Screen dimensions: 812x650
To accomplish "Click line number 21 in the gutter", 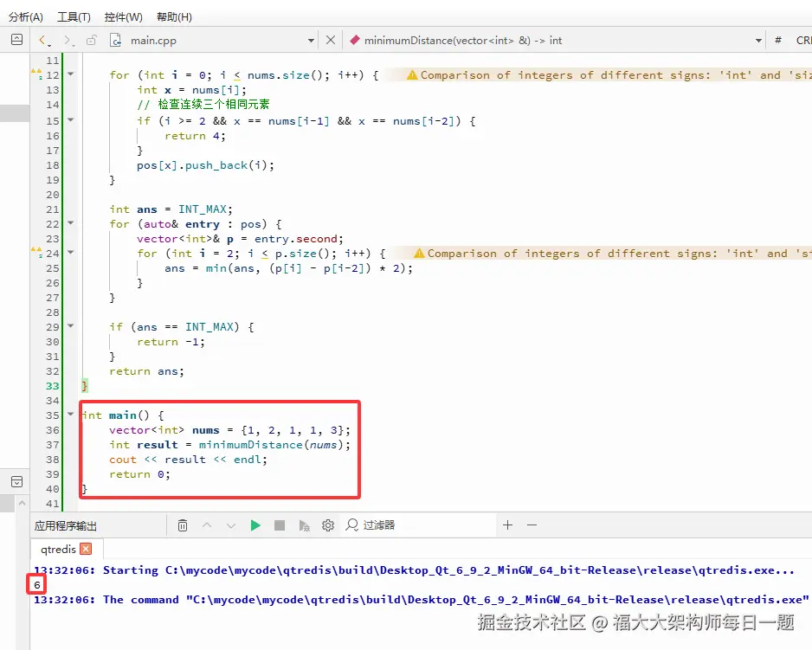I will 52,209.
